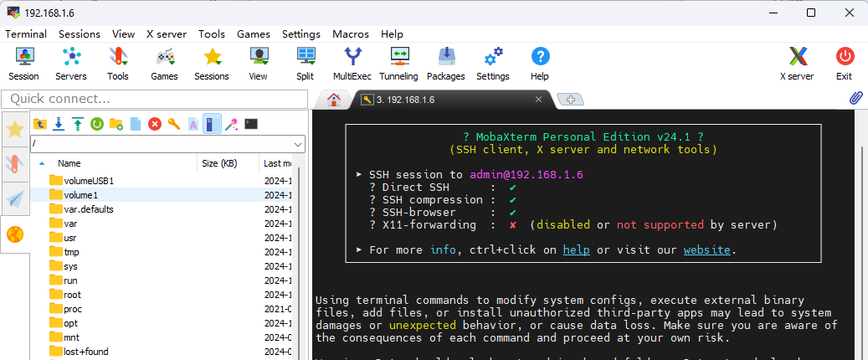Open the paper plane macros sidebar tab
The width and height of the screenshot is (868, 360).
[15, 199]
